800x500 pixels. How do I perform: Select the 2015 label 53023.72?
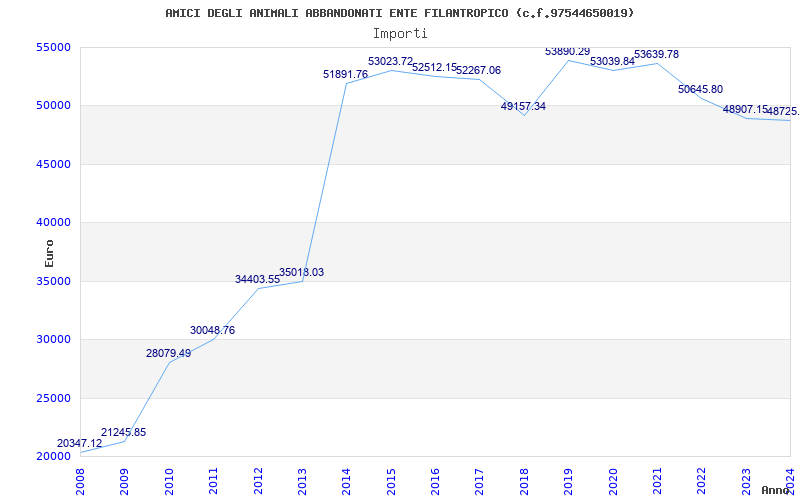coord(390,61)
